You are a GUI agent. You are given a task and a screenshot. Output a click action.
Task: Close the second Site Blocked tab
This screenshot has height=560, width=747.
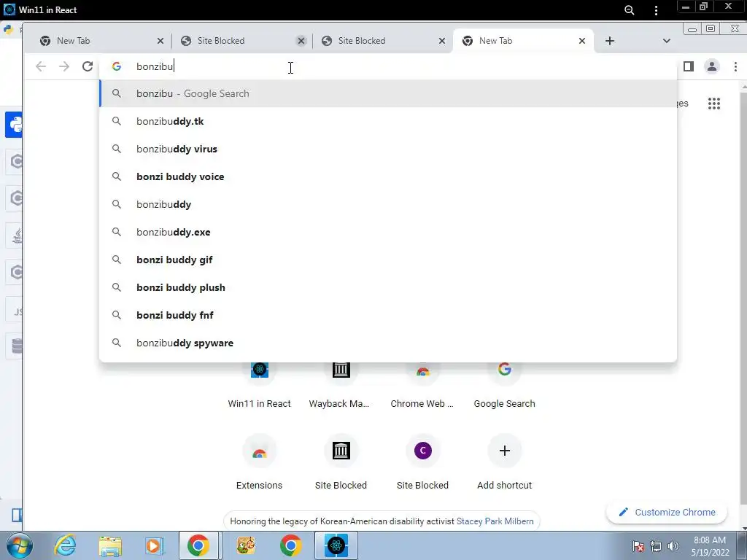pos(442,41)
